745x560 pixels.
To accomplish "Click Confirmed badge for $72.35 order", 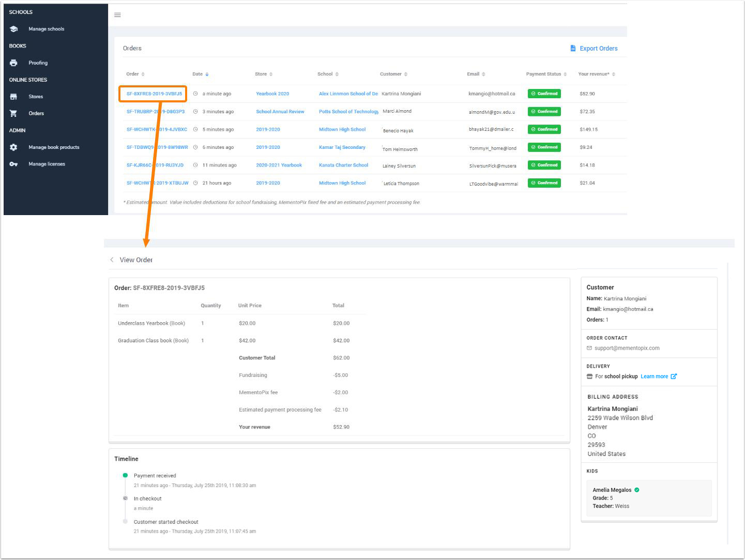I will coord(544,112).
